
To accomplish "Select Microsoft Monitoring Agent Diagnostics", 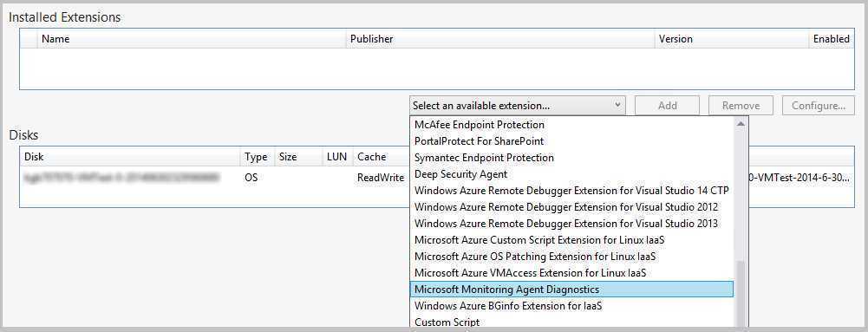I will [x=571, y=289].
